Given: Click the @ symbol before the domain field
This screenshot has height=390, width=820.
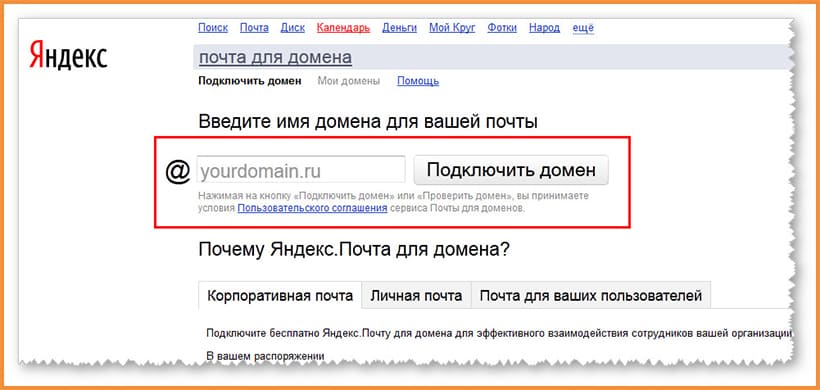Looking at the screenshot, I should point(178,171).
